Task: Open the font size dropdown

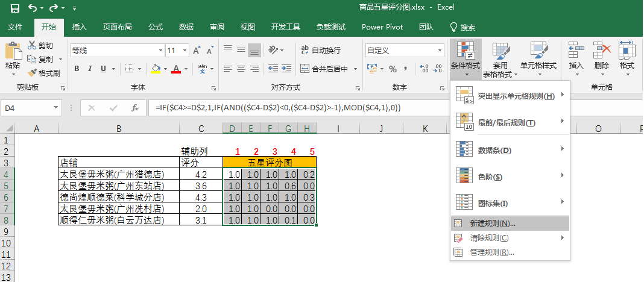Action: point(185,51)
